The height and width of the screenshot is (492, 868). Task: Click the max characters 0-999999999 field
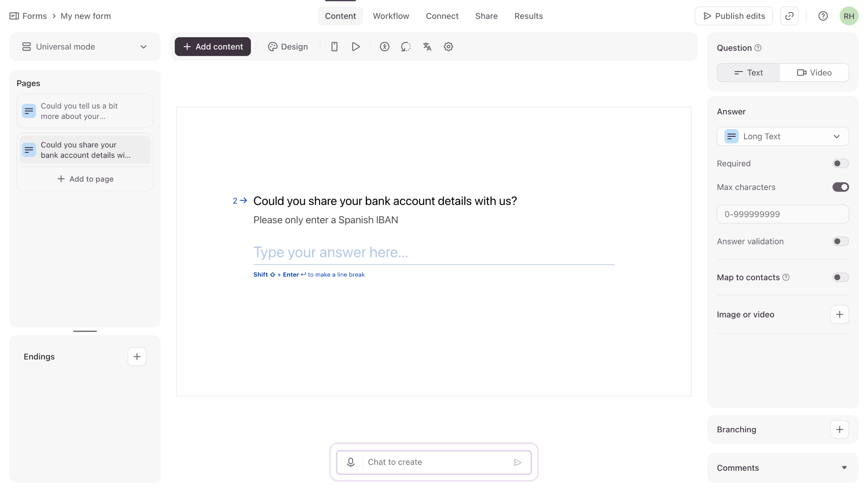[x=782, y=214]
